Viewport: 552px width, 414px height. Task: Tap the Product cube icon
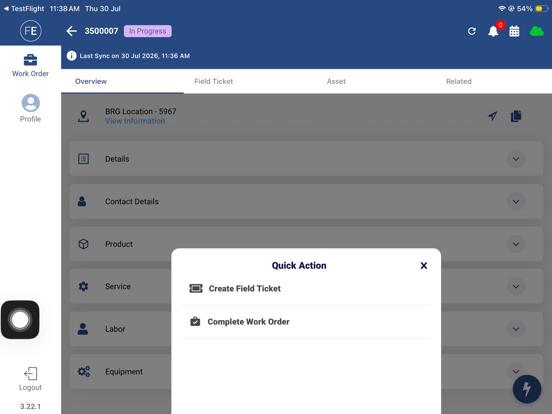point(83,244)
